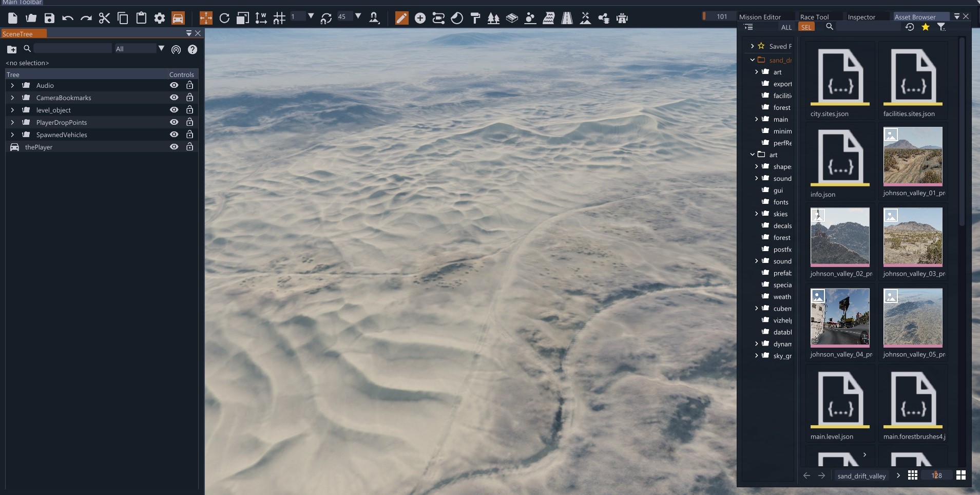Click the SceneTree search field
Image resolution: width=980 pixels, height=495 pixels.
[73, 49]
